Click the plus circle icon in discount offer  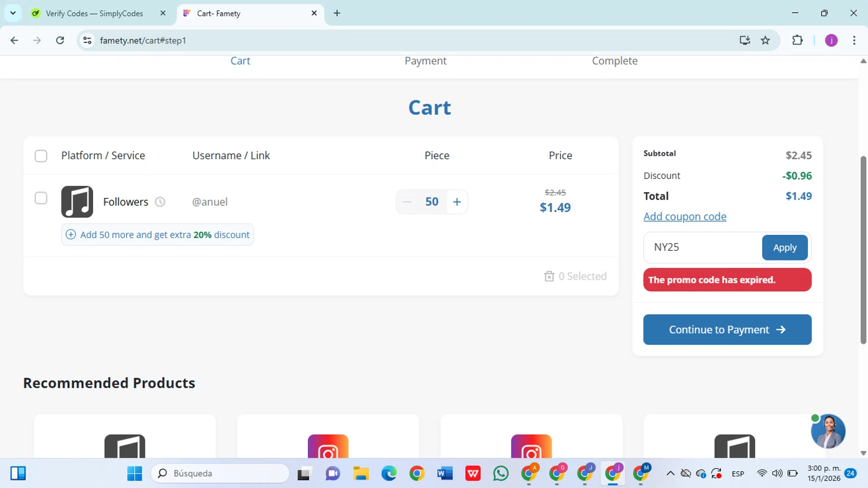coord(71,234)
